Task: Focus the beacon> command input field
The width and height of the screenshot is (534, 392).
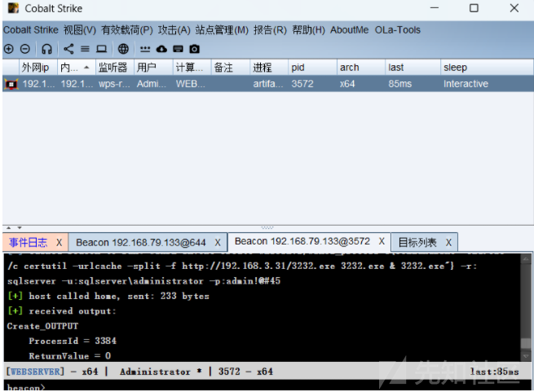Action: tap(267, 387)
